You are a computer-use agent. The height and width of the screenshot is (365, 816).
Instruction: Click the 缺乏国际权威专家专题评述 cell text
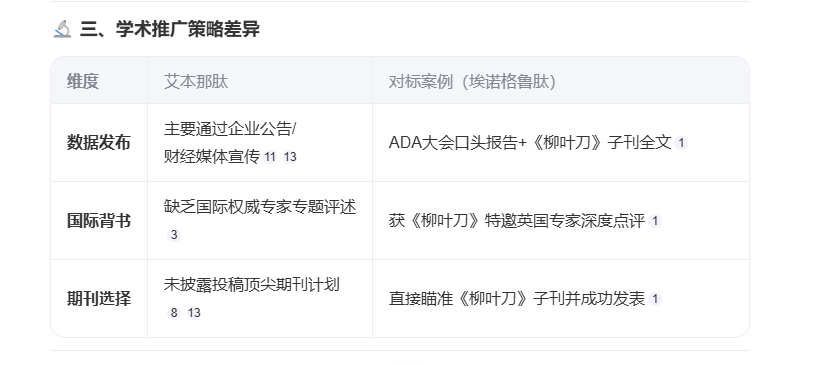click(260, 207)
